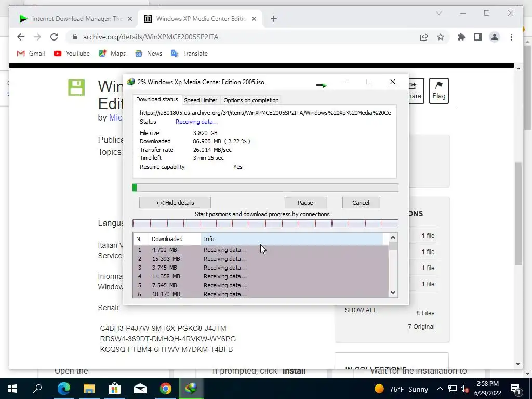Image resolution: width=532 pixels, height=399 pixels.
Task: Open the Chrome extensions puzzle icon
Action: click(461, 37)
